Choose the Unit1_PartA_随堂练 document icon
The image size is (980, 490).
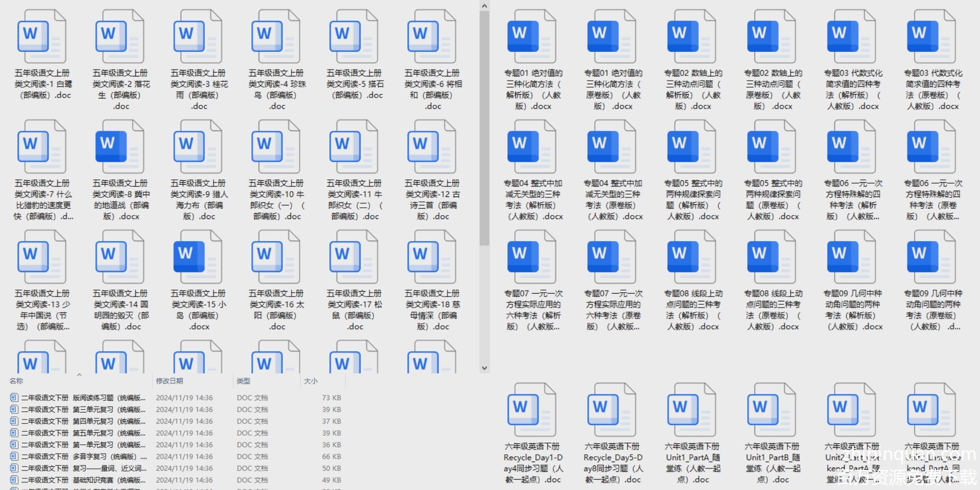click(692, 410)
